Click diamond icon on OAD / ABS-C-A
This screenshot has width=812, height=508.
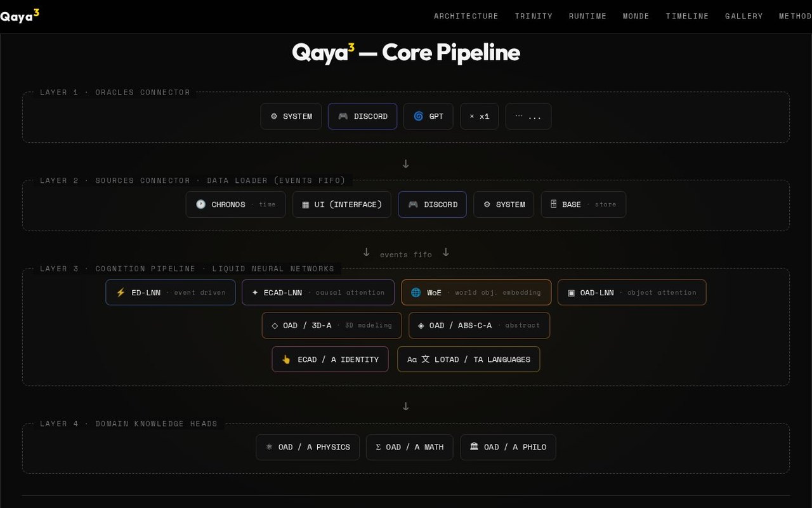tap(421, 325)
